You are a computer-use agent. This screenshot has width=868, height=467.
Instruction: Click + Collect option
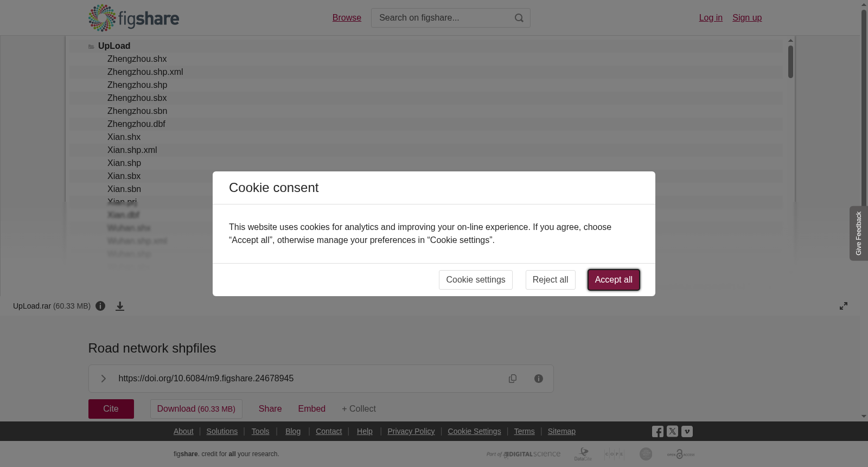(x=359, y=409)
